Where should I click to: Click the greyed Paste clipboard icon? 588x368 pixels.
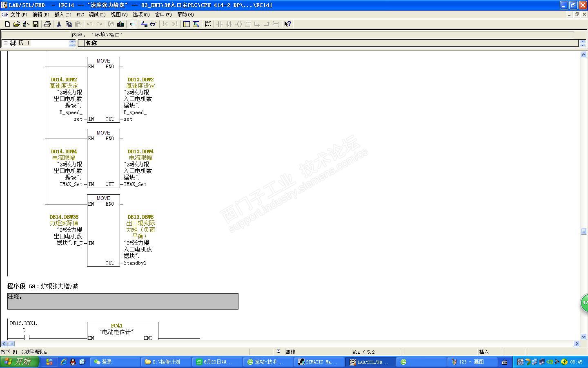point(78,24)
